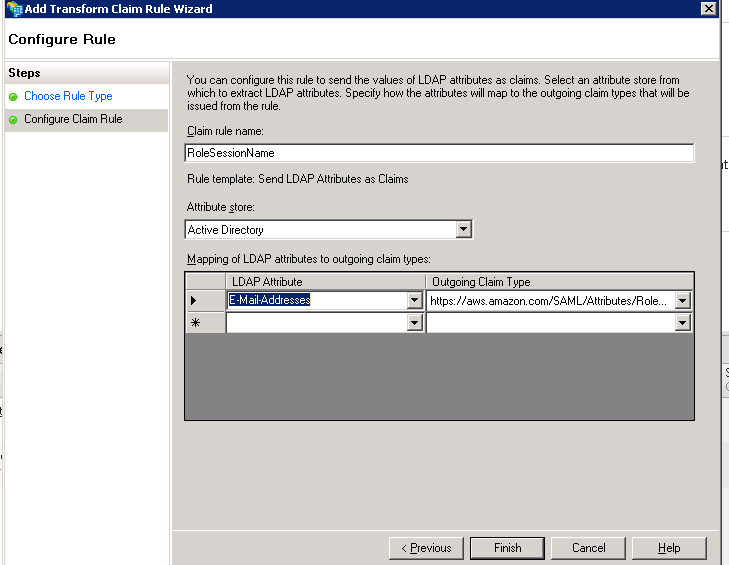This screenshot has width=729, height=565.
Task: Click the LDAP Attribute column header
Action: 325,282
